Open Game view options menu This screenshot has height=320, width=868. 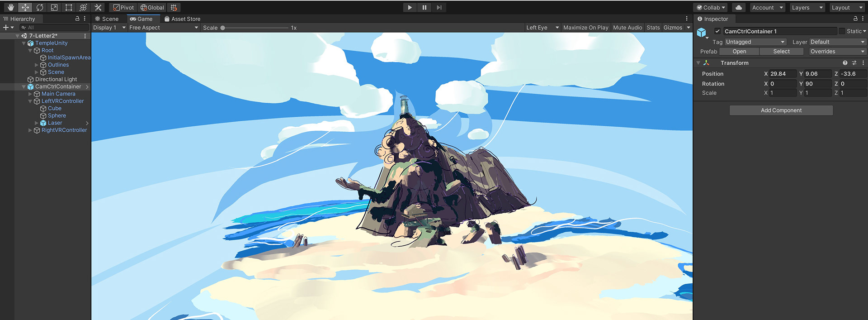click(687, 19)
